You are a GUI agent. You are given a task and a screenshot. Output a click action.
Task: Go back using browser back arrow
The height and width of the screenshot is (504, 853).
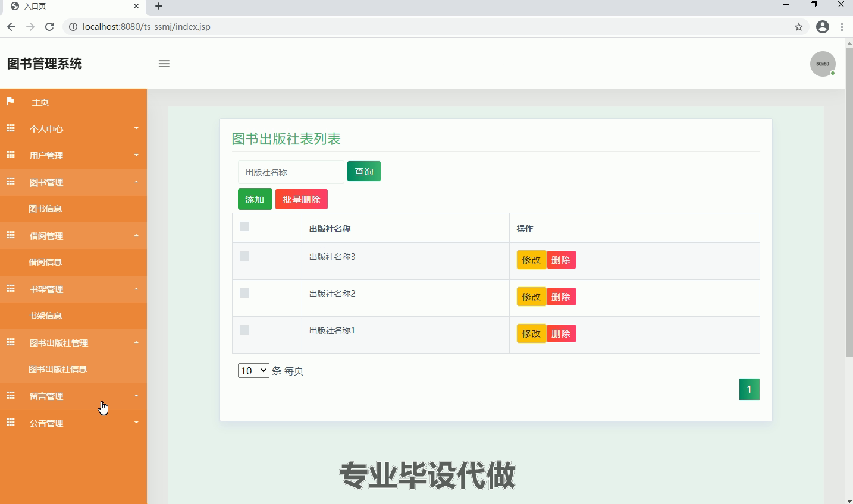point(11,27)
